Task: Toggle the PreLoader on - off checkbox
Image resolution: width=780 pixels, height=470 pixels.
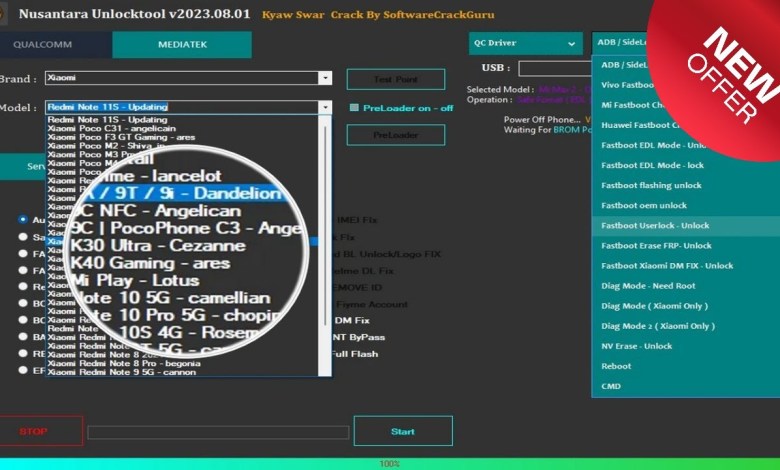Action: pos(353,108)
